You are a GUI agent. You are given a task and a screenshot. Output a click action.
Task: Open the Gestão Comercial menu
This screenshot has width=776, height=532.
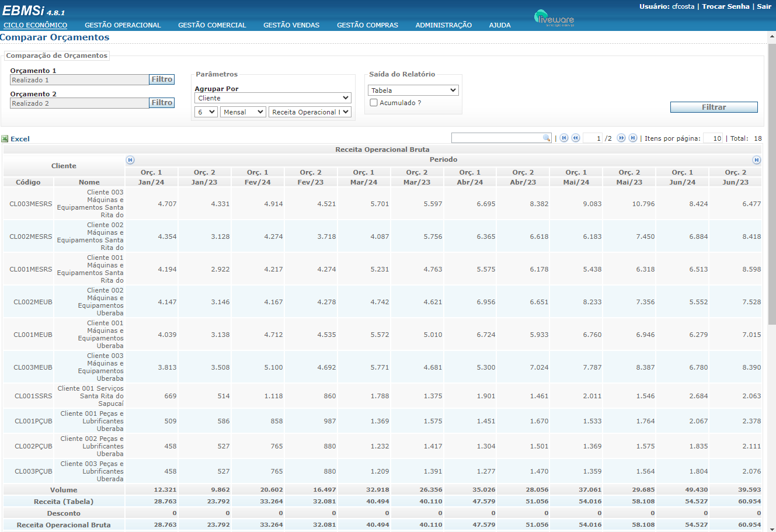coord(212,25)
